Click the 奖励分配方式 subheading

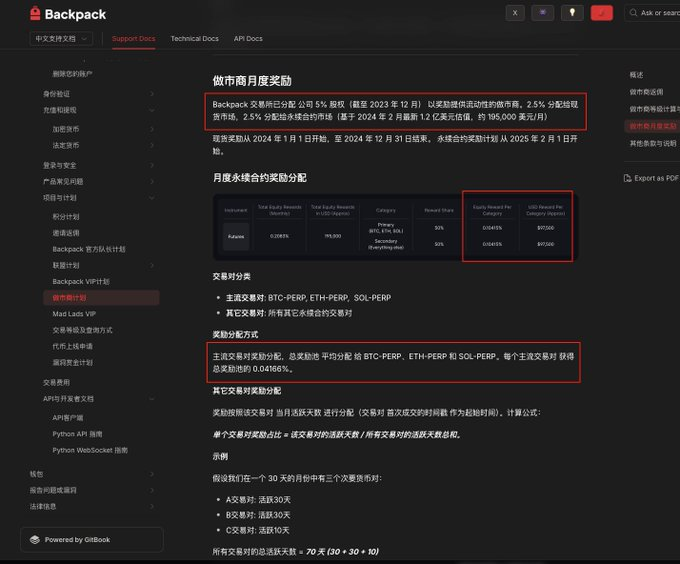(x=235, y=335)
